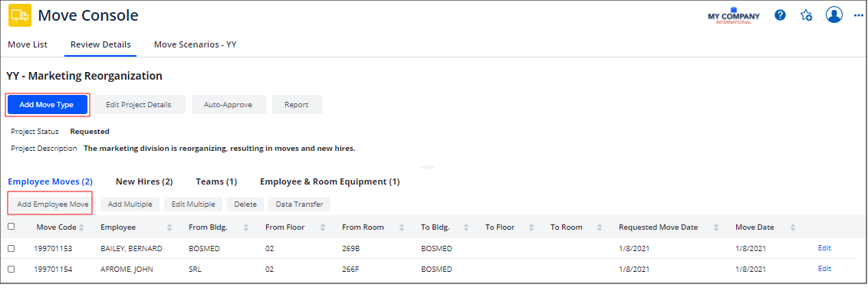Open the three-dot more options menu
This screenshot has height=291, width=868.
[x=859, y=15]
